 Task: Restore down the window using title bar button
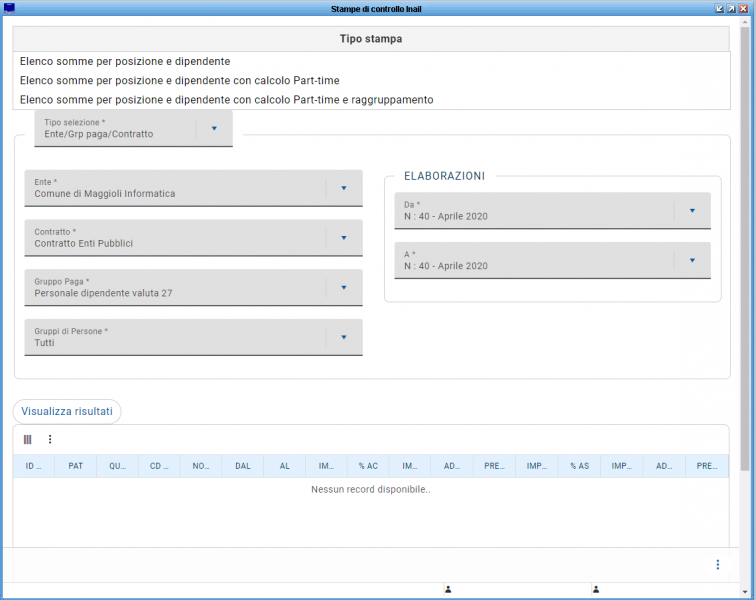pos(719,9)
